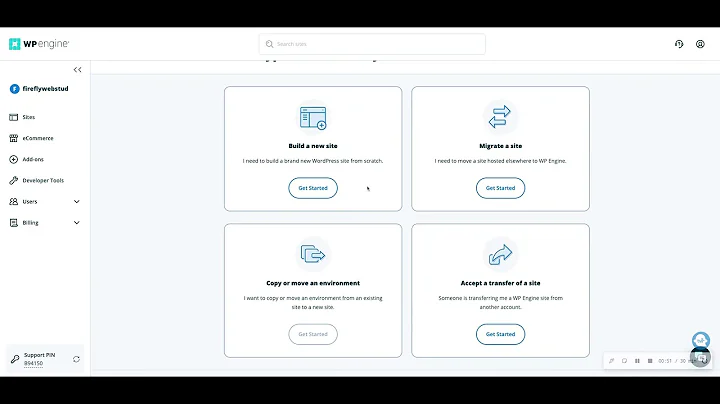
Task: Pause the screen recording
Action: [x=637, y=361]
